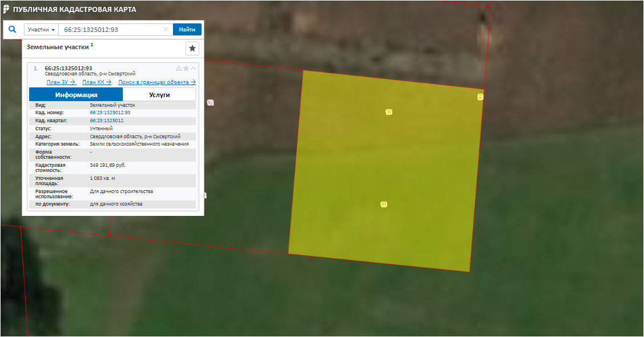Click the Публичная кадастровая карта logo icon
644x337 pixels.
pyautogui.click(x=6, y=10)
